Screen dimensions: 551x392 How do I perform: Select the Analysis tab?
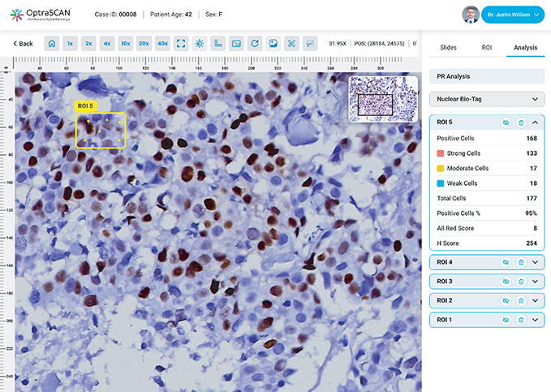tap(525, 47)
